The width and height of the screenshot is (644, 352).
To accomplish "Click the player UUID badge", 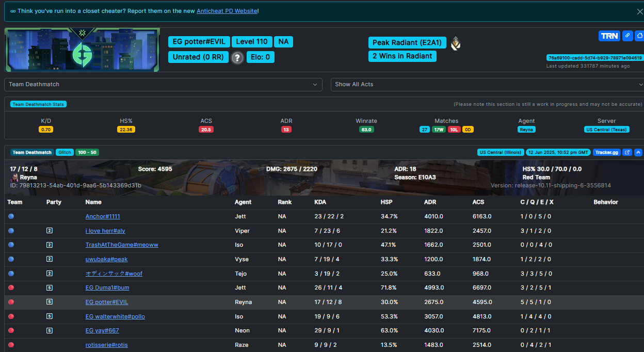I will (x=594, y=58).
